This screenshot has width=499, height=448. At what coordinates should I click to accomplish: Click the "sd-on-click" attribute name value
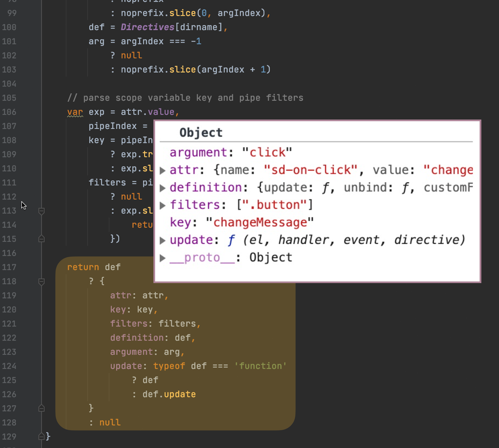click(310, 170)
